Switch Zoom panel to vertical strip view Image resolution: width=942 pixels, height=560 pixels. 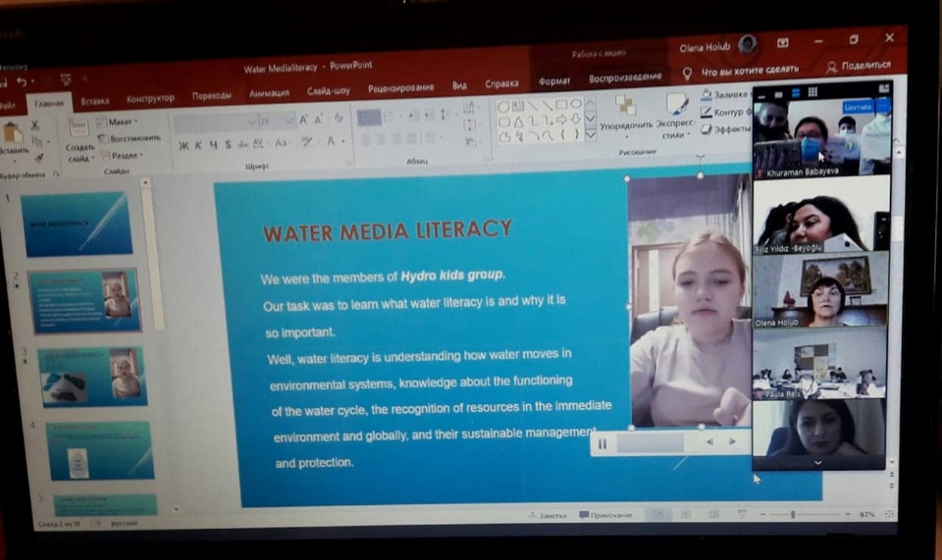tap(796, 92)
